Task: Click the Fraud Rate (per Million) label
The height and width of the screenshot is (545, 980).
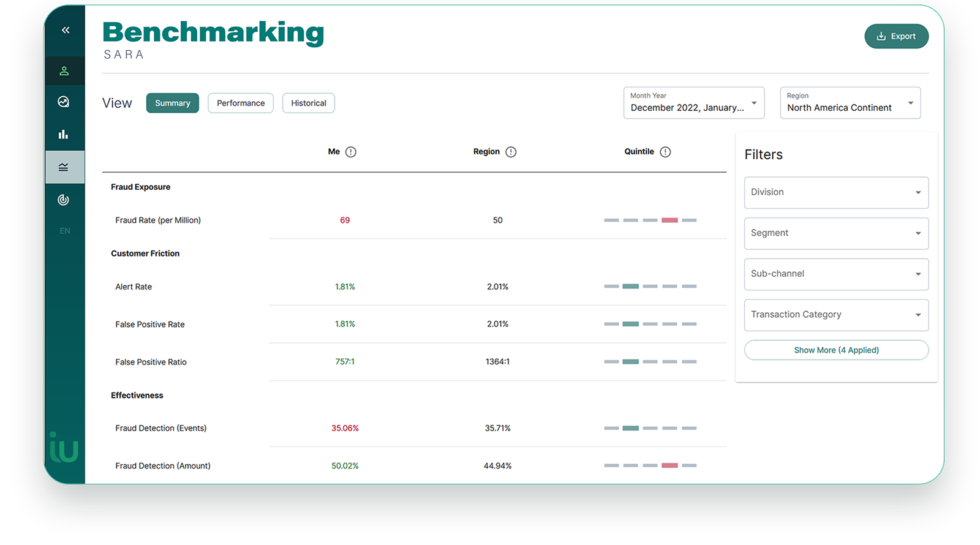Action: (158, 220)
